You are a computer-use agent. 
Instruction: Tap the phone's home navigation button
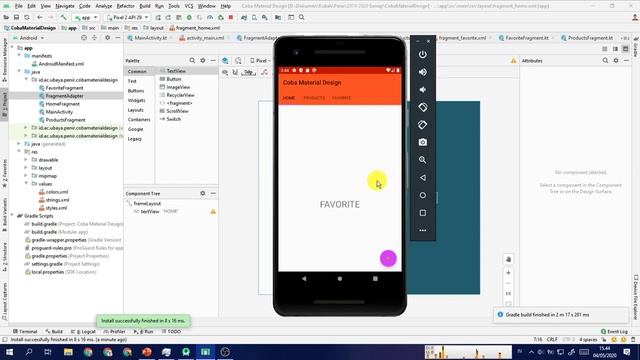point(340,279)
